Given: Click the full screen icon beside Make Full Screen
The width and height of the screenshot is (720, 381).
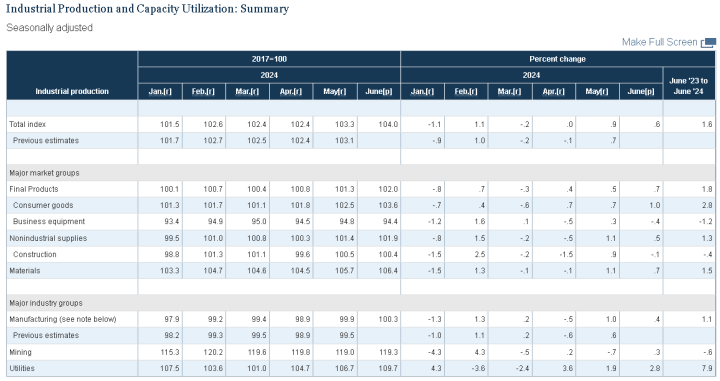Looking at the screenshot, I should coord(708,43).
